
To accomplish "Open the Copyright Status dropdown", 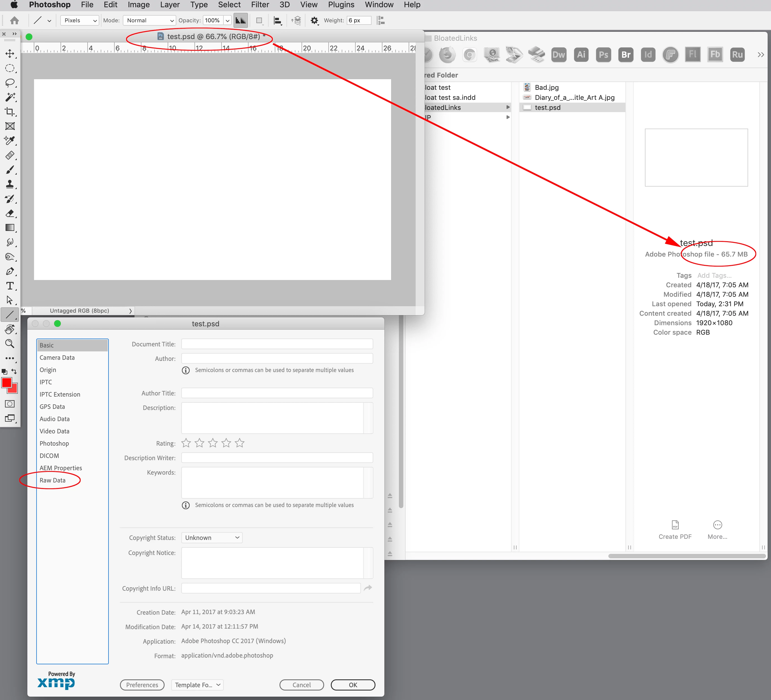I will (x=212, y=537).
